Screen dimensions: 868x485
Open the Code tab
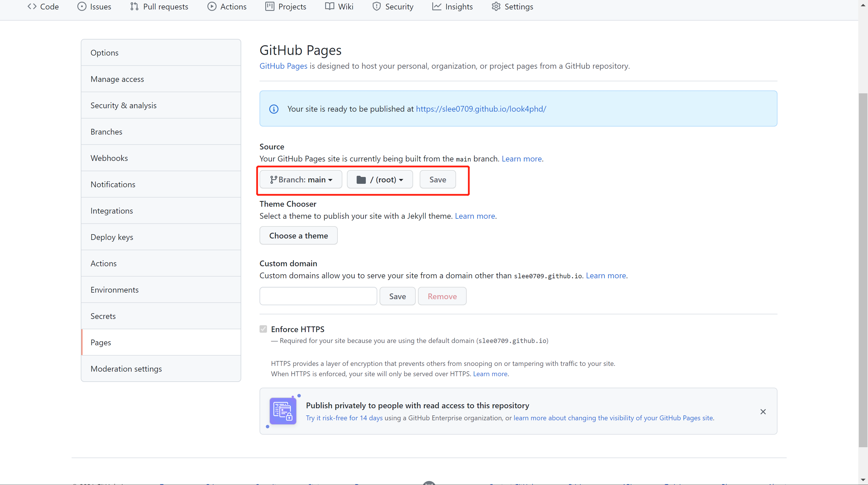pos(43,7)
